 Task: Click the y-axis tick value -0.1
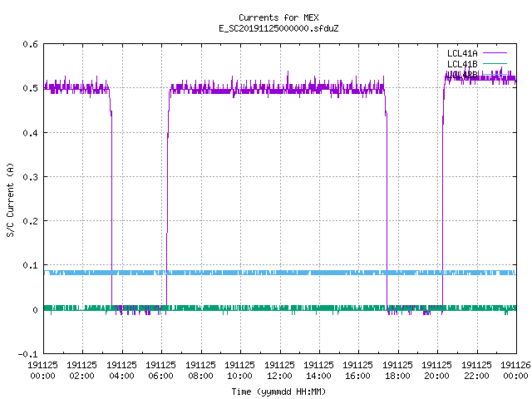(27, 354)
